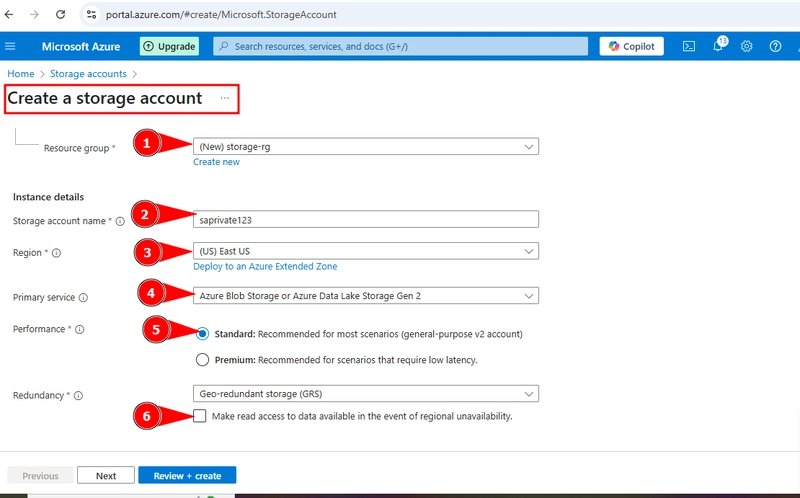Click the browser address bar URL

[x=221, y=14]
